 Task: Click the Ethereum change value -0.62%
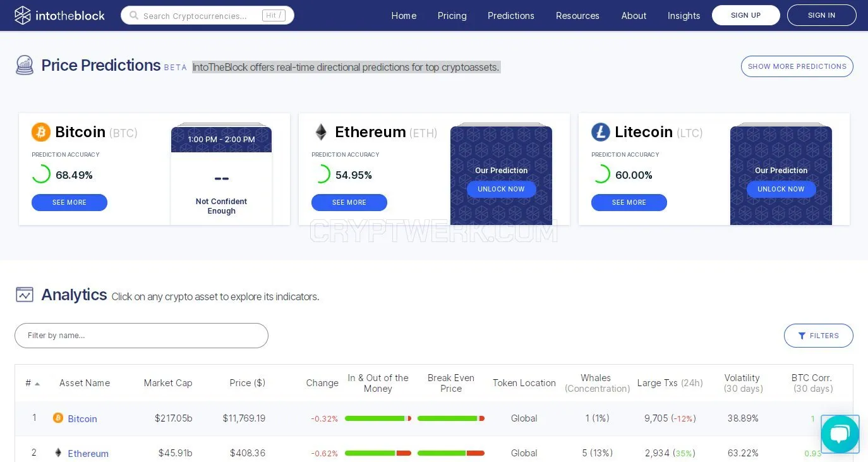325,454
